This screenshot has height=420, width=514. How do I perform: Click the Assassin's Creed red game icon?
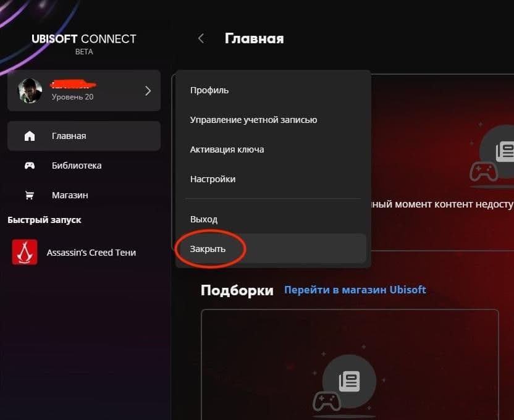(25, 252)
